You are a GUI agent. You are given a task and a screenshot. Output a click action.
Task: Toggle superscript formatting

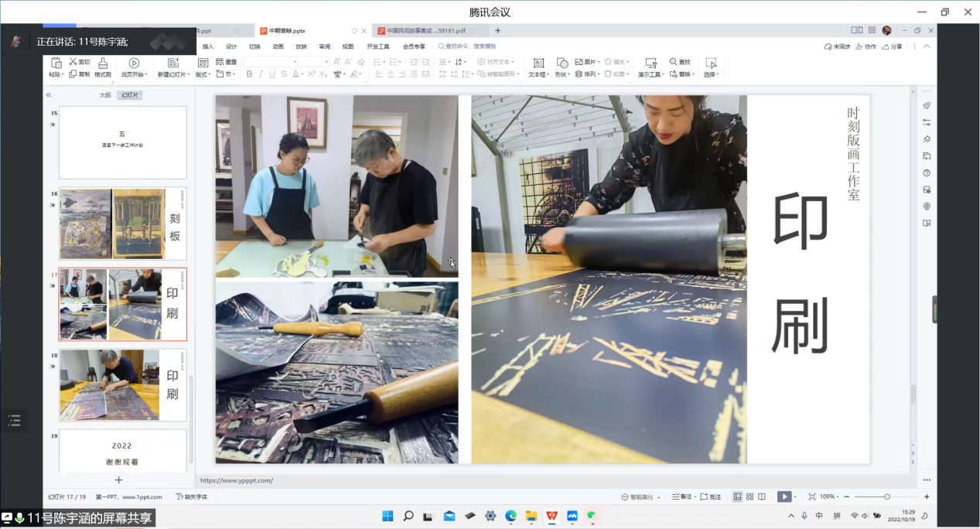click(x=311, y=74)
